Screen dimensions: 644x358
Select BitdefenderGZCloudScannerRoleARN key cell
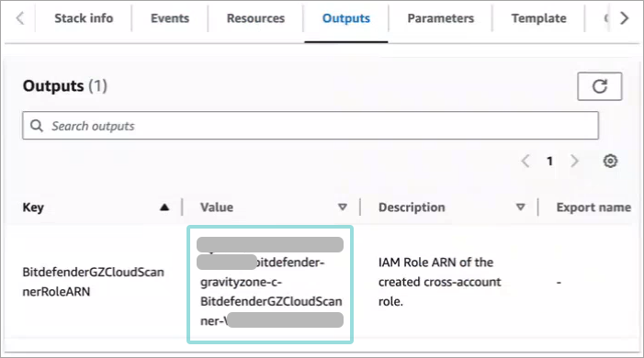tap(93, 282)
